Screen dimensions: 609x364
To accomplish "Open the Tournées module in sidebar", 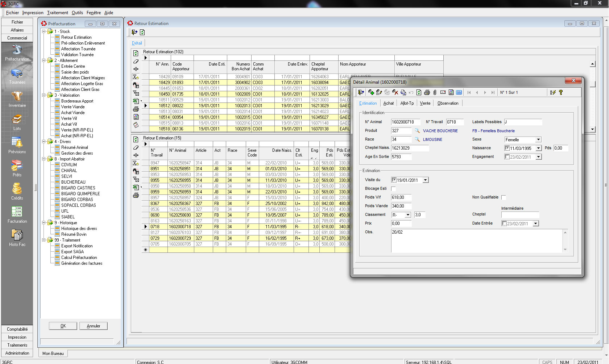I will 17,76.
